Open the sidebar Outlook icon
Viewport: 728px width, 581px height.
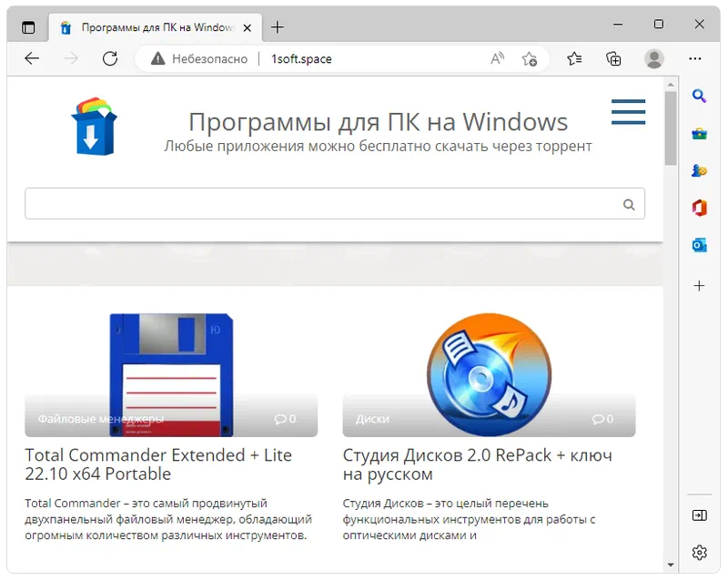699,245
